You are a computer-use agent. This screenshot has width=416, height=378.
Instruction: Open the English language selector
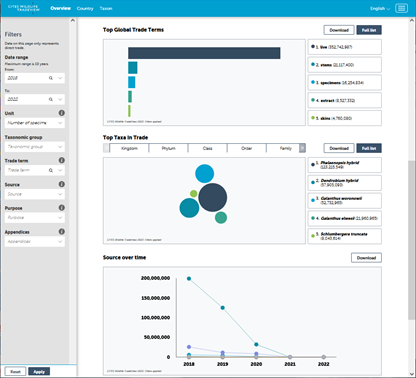(x=380, y=8)
